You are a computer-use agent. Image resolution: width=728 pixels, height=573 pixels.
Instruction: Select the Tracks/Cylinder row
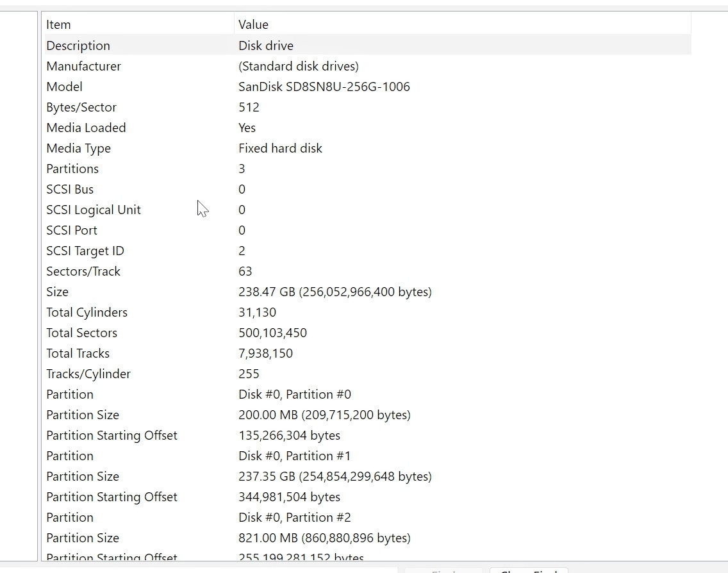[x=368, y=374]
